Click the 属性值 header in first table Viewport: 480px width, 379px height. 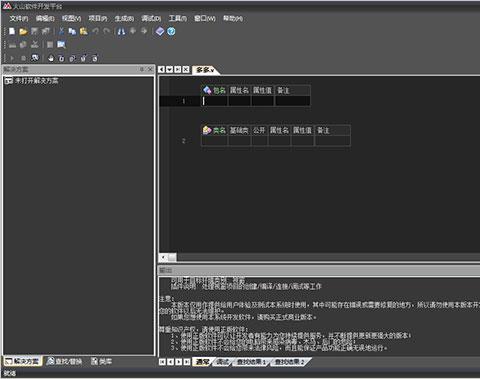[x=263, y=90]
